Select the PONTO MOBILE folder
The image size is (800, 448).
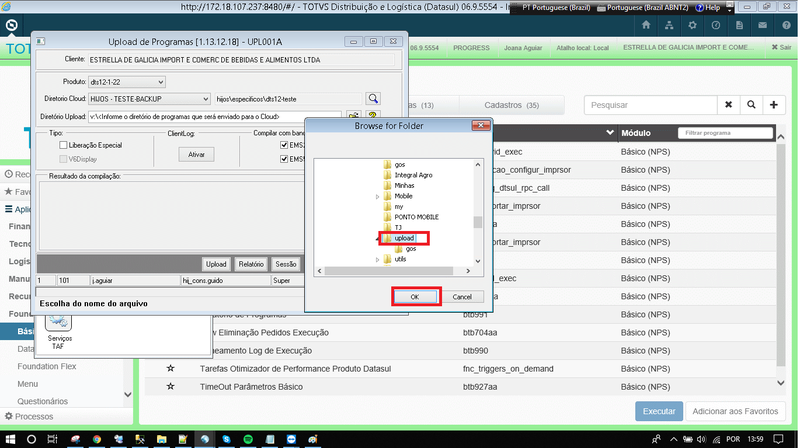click(x=416, y=217)
